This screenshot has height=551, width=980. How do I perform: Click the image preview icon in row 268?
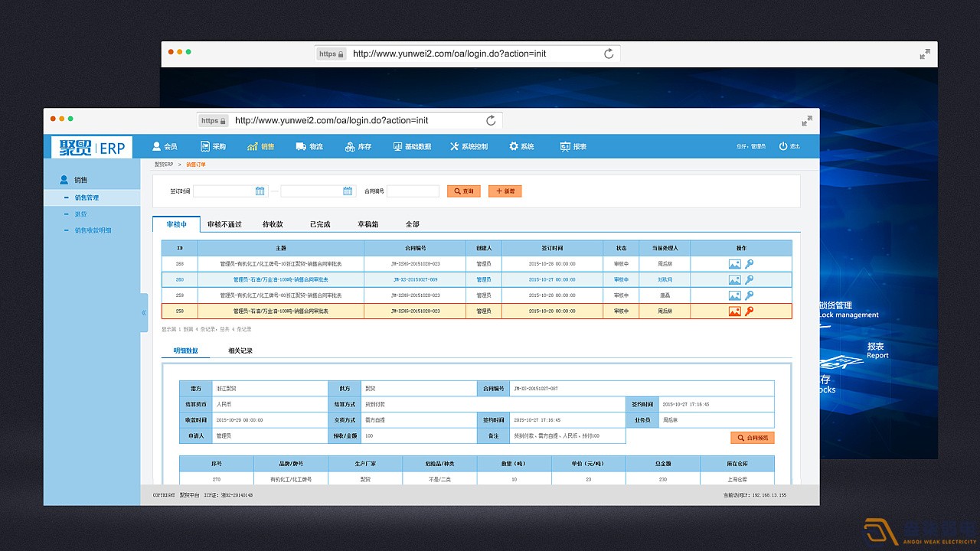734,264
